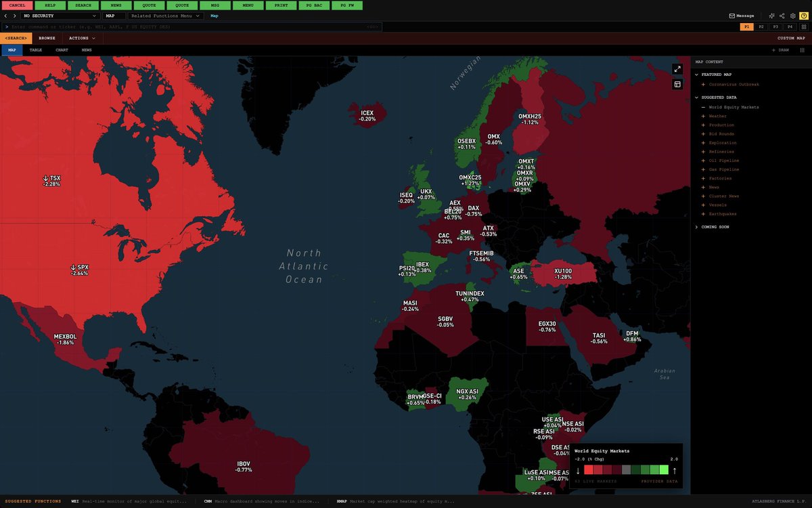Click the plus icon beside Refineries

tap(703, 152)
